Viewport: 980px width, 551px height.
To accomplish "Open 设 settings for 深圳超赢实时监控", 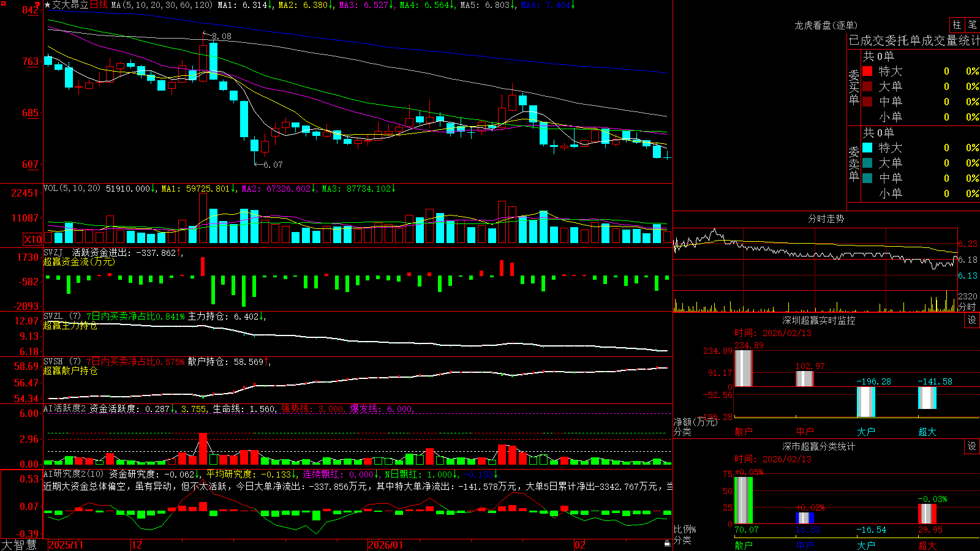I will 972,320.
